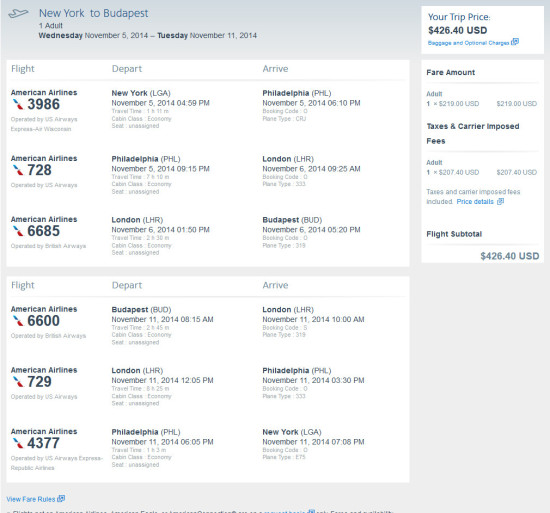Click Budapest (BUD) departure airport on return
The width and height of the screenshot is (550, 513).
point(141,310)
